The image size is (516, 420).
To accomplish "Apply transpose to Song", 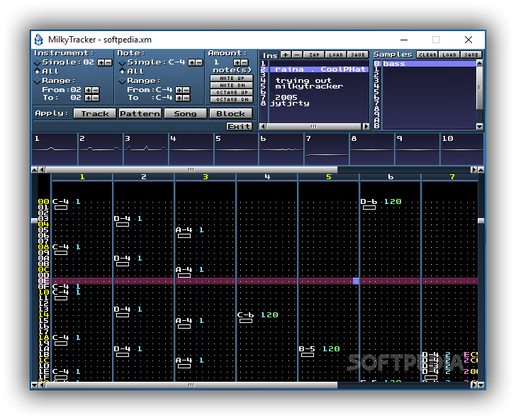I will (186, 113).
